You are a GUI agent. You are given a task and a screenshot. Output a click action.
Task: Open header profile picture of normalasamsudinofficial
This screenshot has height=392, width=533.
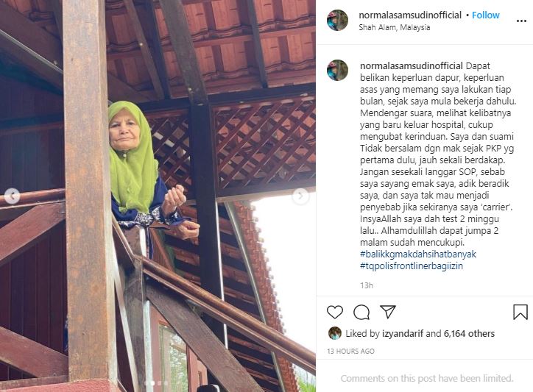click(337, 20)
